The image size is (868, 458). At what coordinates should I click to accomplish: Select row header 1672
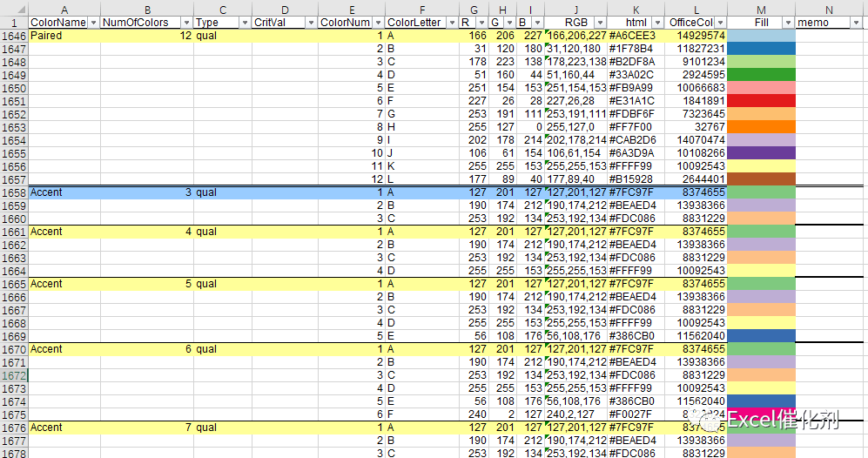point(14,375)
